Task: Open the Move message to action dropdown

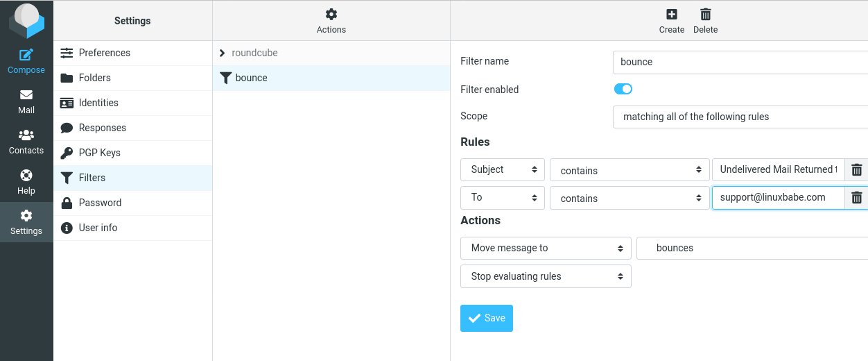Action: point(546,248)
